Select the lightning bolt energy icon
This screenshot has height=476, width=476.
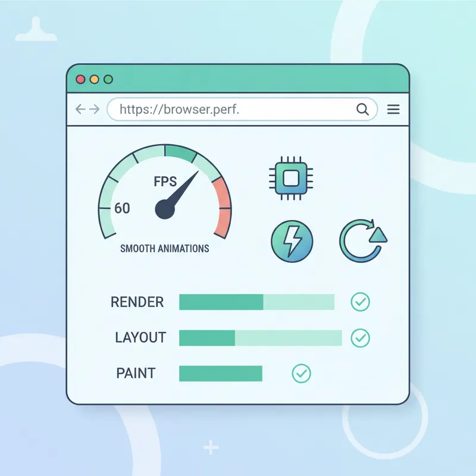tap(292, 240)
